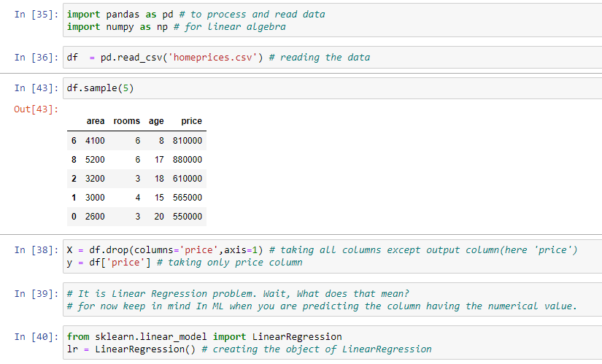Click the df.drop code cell In [38]

333,256
